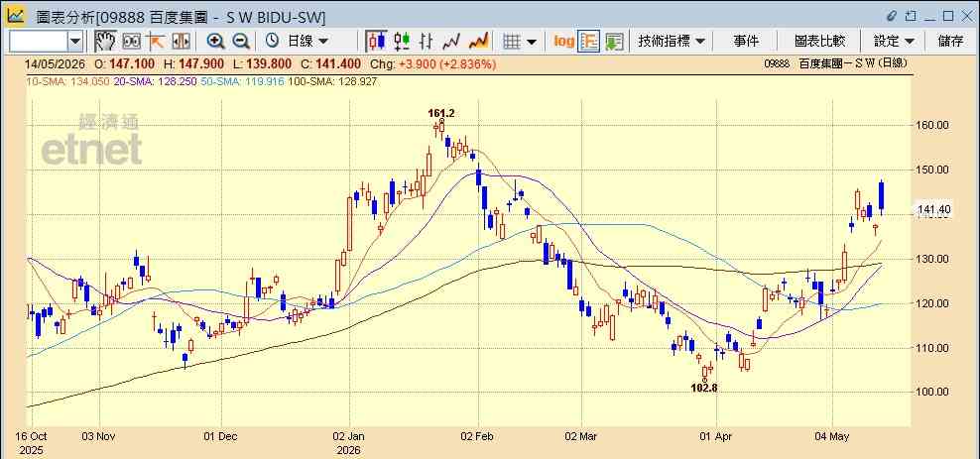Click the 02 Feb date label

click(479, 436)
